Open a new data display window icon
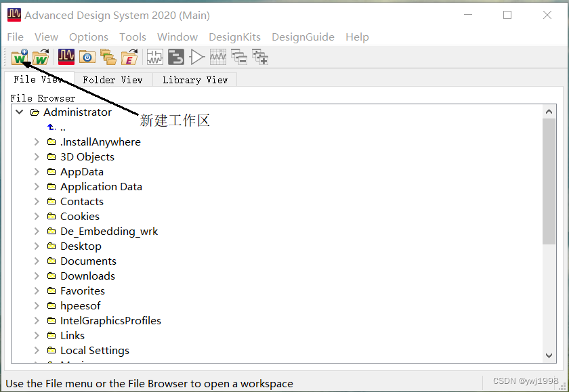The height and width of the screenshot is (392, 569). coord(218,57)
